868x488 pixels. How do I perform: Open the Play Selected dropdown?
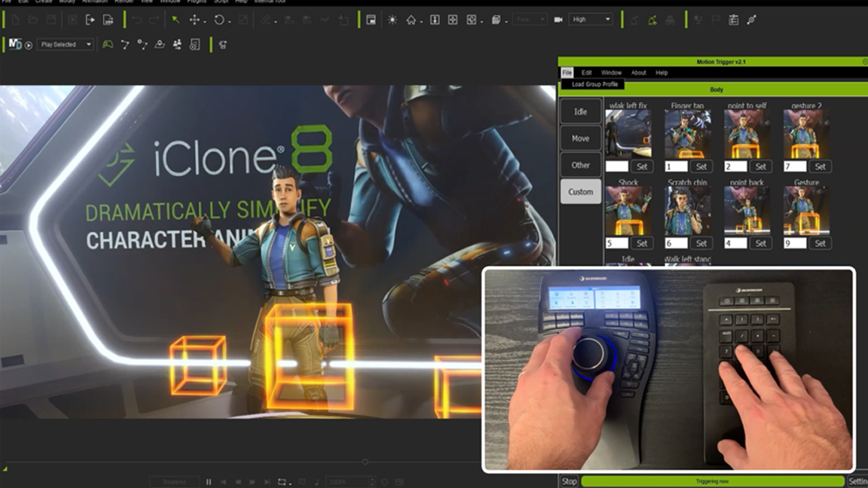tap(65, 44)
